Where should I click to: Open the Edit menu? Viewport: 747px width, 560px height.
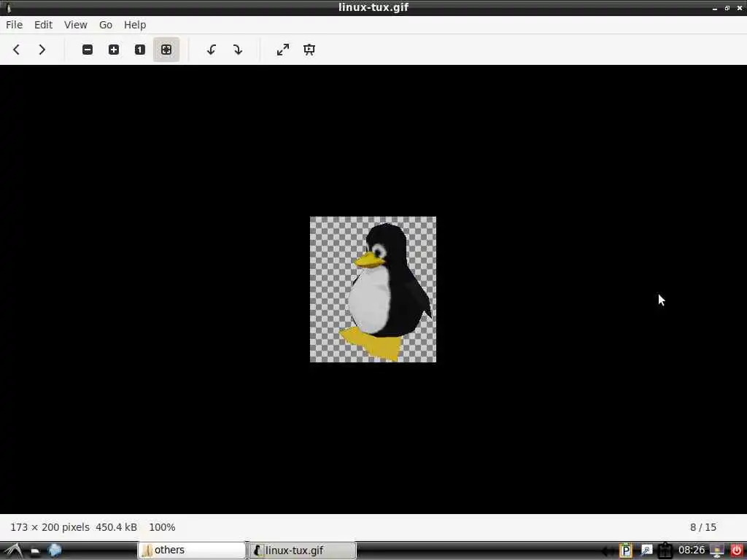click(x=43, y=25)
